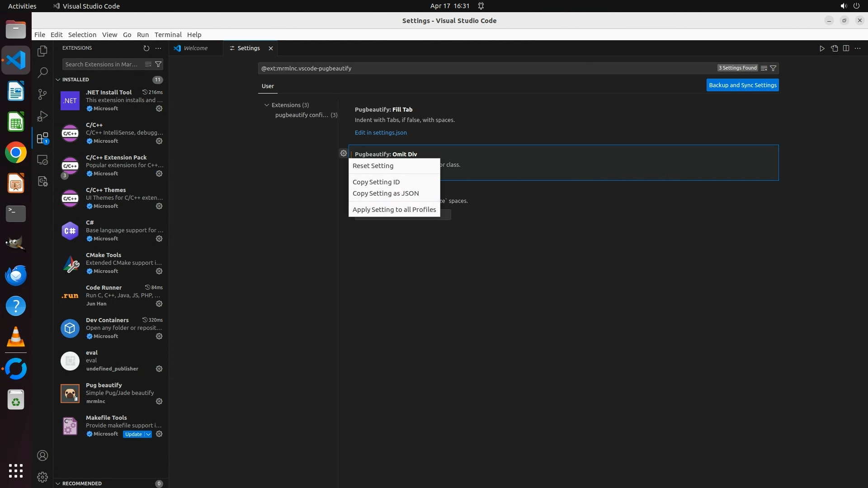Viewport: 868px width, 488px height.
Task: Open the Search view icon
Action: click(x=42, y=72)
